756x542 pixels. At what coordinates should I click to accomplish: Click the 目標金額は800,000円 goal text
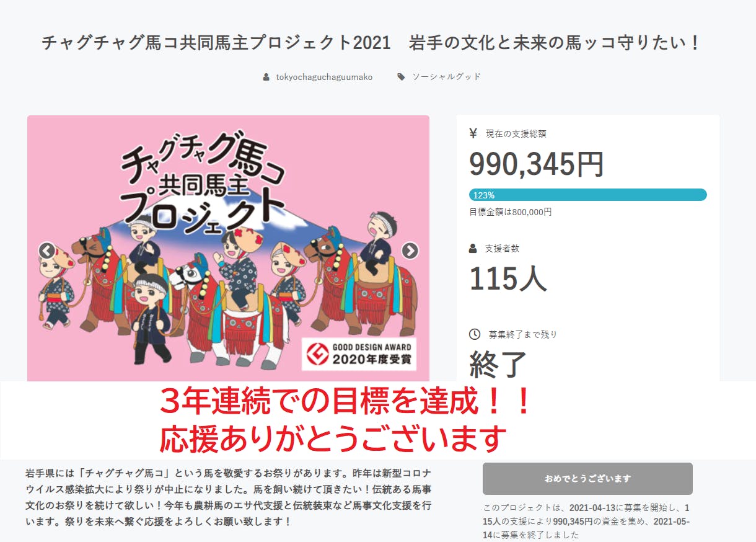(x=510, y=212)
